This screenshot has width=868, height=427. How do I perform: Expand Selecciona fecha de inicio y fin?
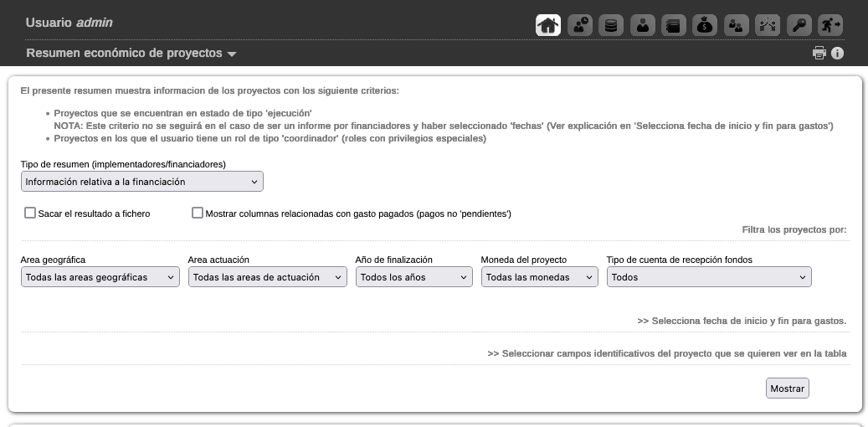pos(742,321)
